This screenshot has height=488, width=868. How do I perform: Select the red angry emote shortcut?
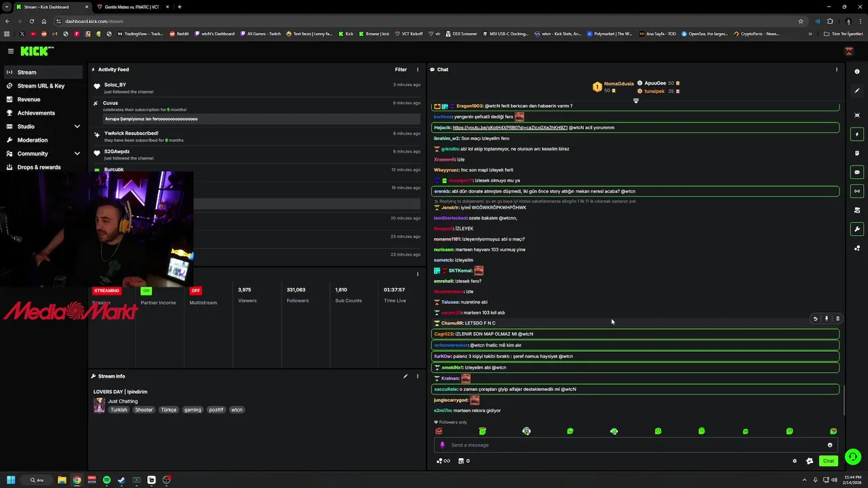[439, 431]
